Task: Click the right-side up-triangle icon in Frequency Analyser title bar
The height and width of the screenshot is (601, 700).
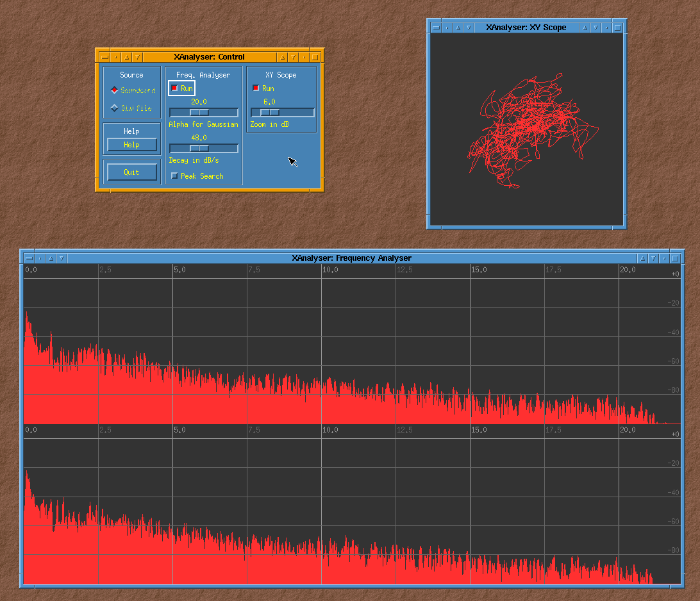Action: 642,258
